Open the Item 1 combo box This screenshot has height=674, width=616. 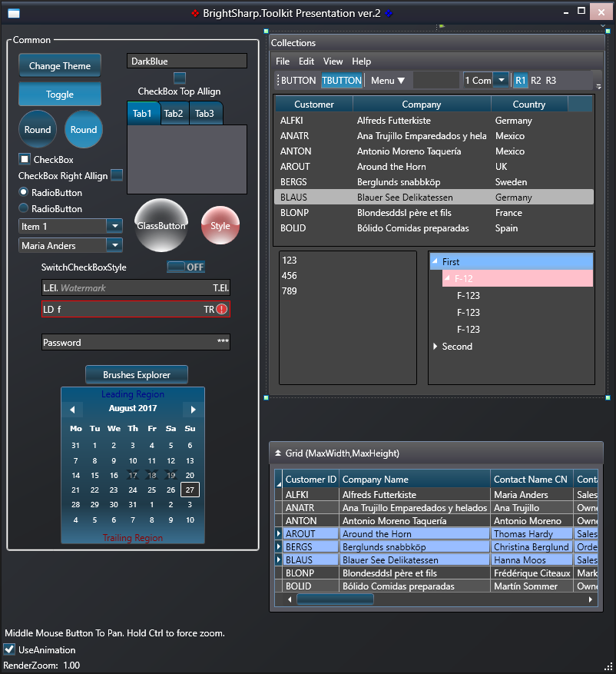coord(114,226)
